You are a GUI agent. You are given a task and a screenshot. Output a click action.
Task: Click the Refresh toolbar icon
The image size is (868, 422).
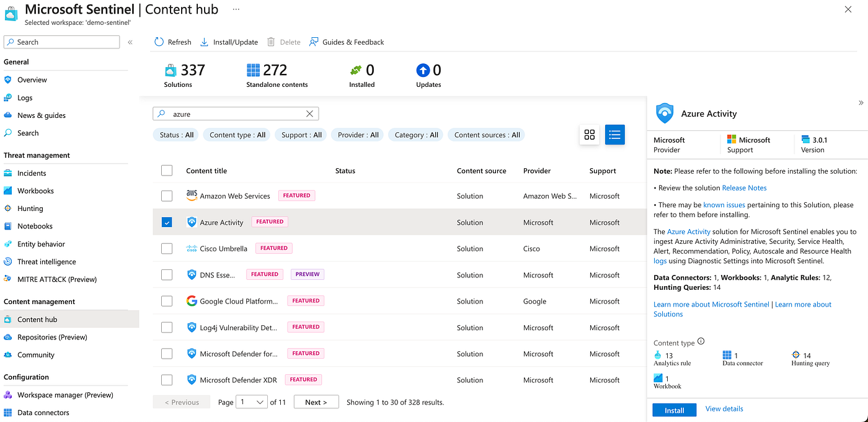[159, 42]
